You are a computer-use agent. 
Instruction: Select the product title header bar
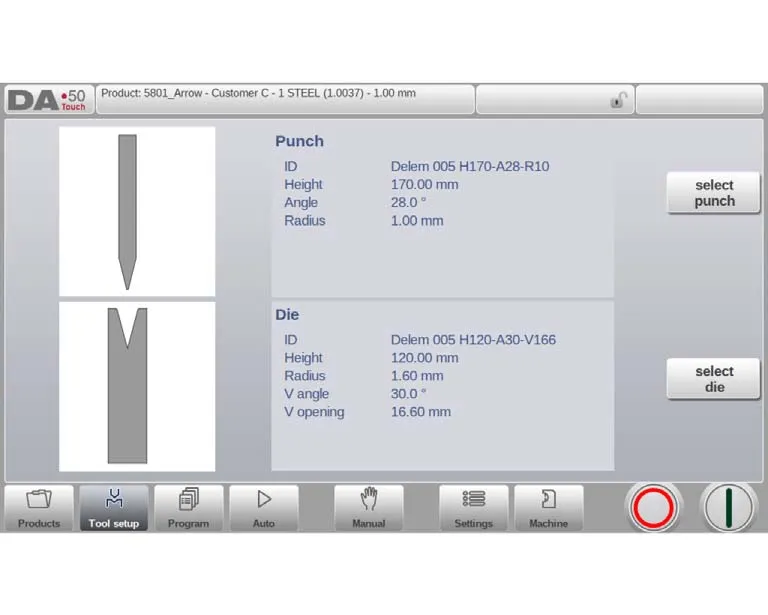[285, 99]
